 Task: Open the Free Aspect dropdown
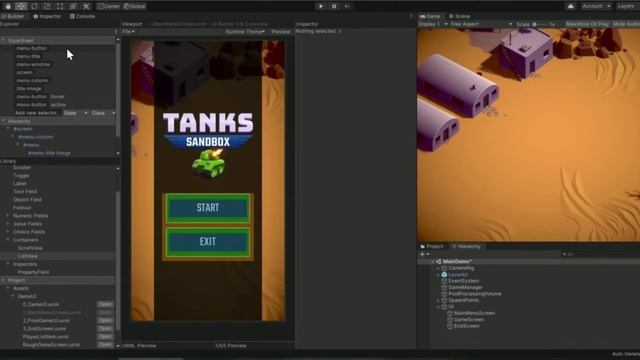481,24
